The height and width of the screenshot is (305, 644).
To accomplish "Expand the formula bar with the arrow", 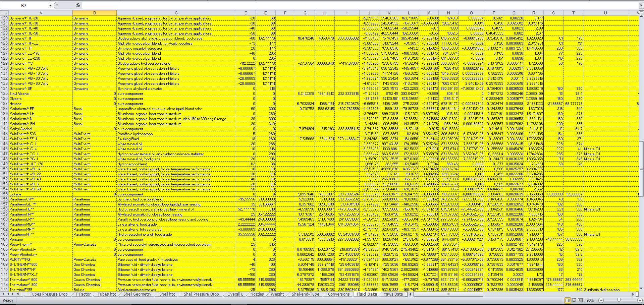I will coord(641,5).
